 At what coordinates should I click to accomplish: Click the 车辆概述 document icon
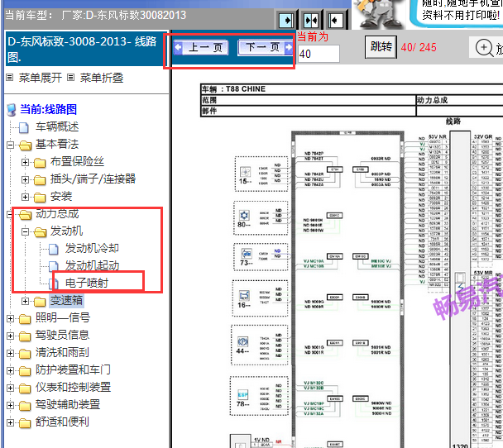(24, 127)
